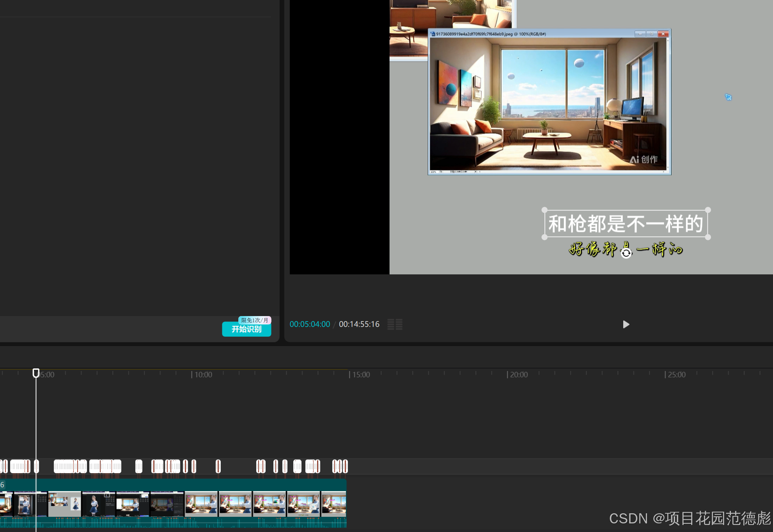Screen dimensions: 773x532
Task: Click the 15:00 mark on timeline ruler
Action: pos(361,375)
